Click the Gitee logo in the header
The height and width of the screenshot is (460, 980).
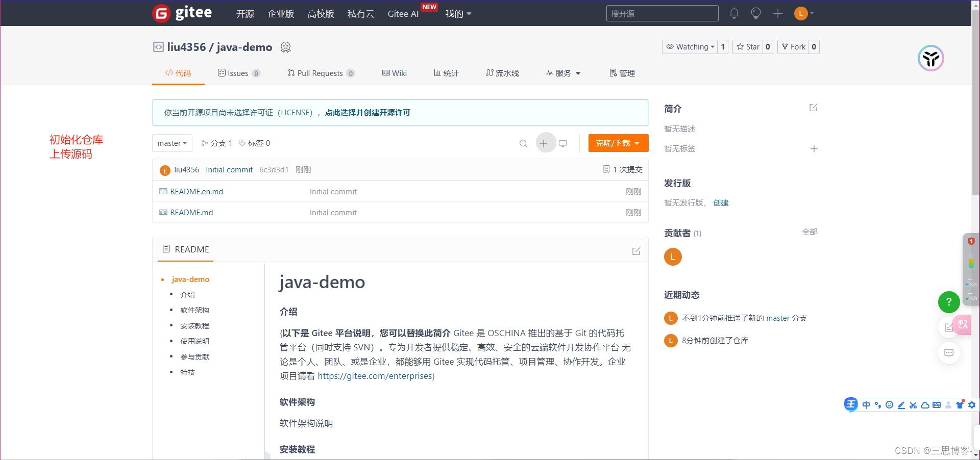point(182,13)
